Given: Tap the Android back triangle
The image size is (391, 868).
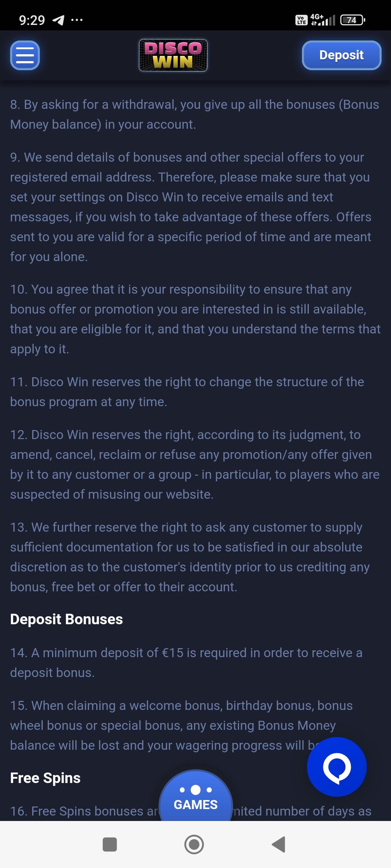Looking at the screenshot, I should click(x=279, y=844).
